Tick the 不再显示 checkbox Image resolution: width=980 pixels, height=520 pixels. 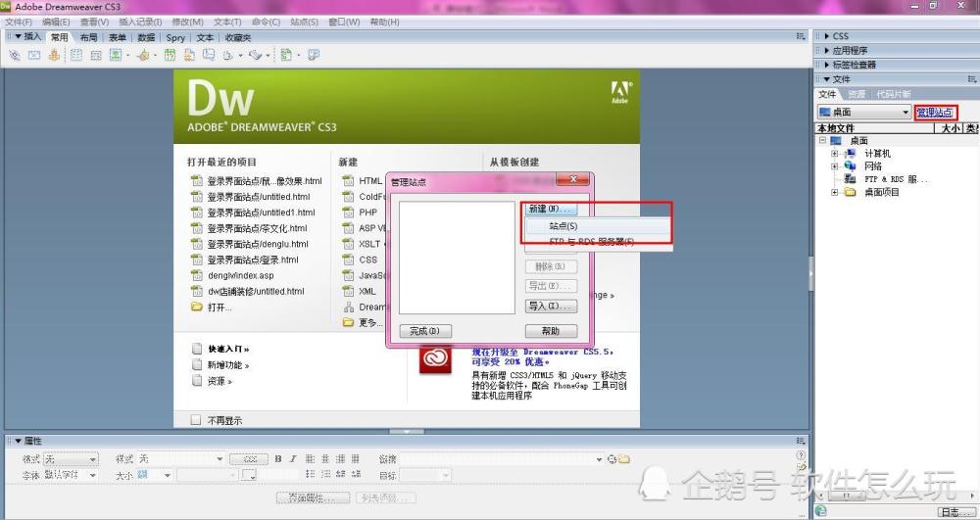pos(196,420)
